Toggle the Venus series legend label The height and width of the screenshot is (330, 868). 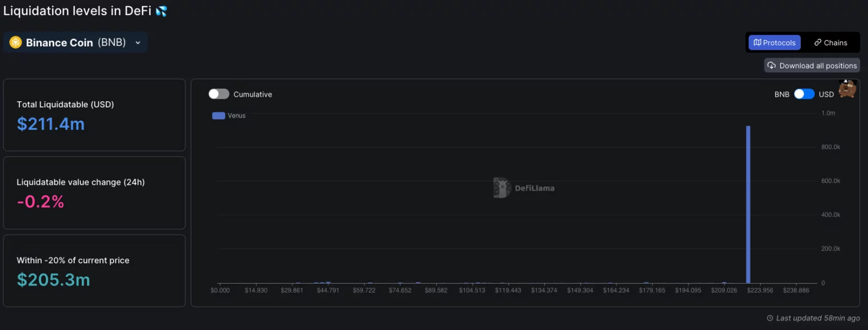click(237, 115)
